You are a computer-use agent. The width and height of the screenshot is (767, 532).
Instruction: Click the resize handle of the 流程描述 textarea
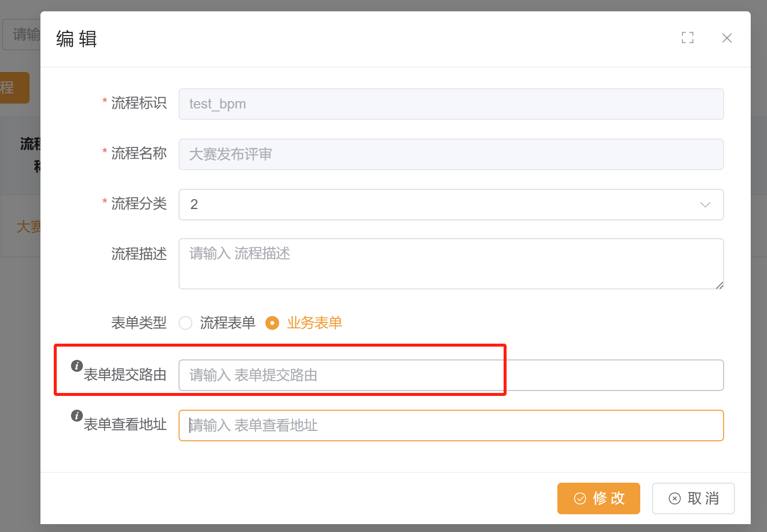pos(719,285)
